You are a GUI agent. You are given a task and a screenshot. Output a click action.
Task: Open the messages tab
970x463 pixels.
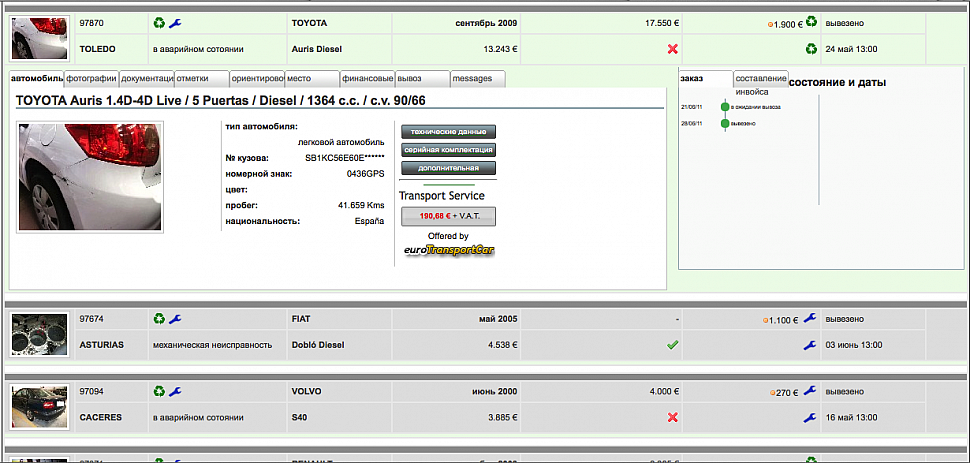coord(478,79)
